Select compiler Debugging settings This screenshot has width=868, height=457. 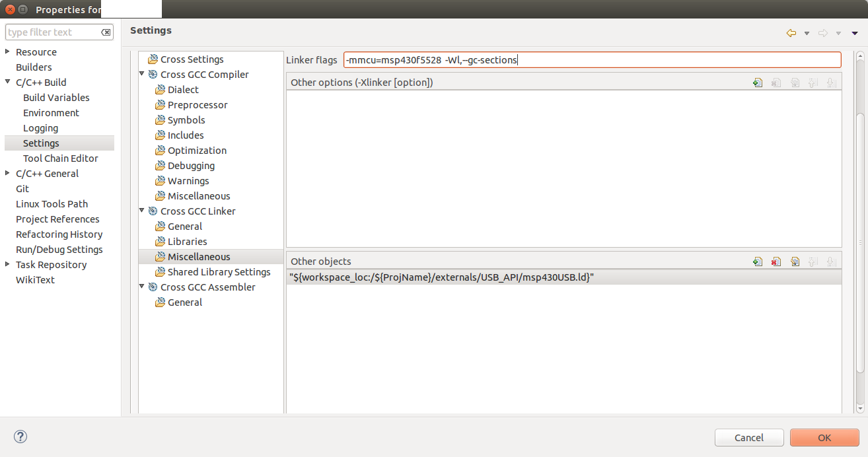(x=191, y=166)
